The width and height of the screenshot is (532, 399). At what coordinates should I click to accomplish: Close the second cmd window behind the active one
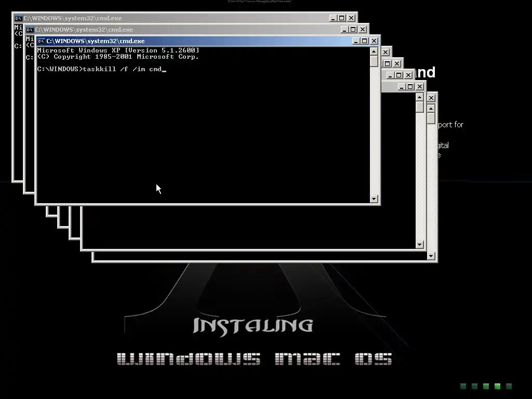tap(362, 30)
